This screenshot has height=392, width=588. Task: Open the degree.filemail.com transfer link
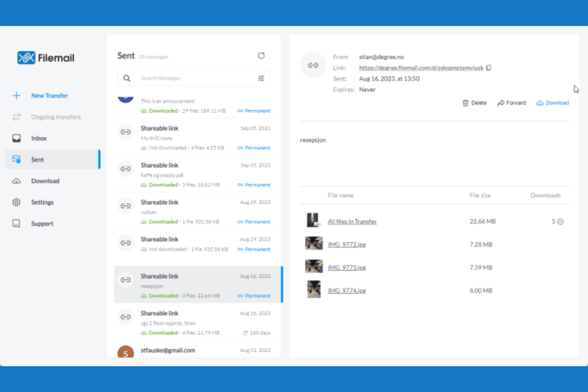coord(421,68)
